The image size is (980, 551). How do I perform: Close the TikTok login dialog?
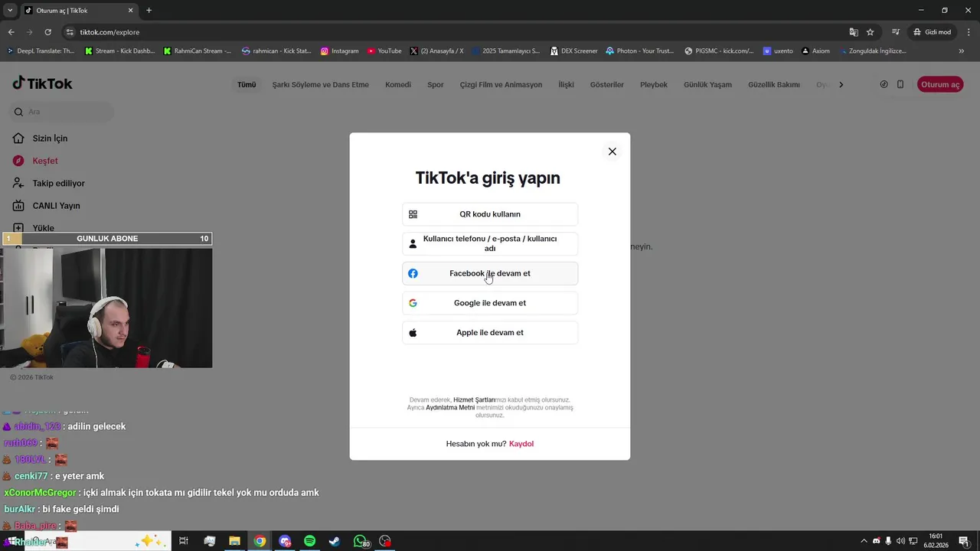click(x=612, y=152)
